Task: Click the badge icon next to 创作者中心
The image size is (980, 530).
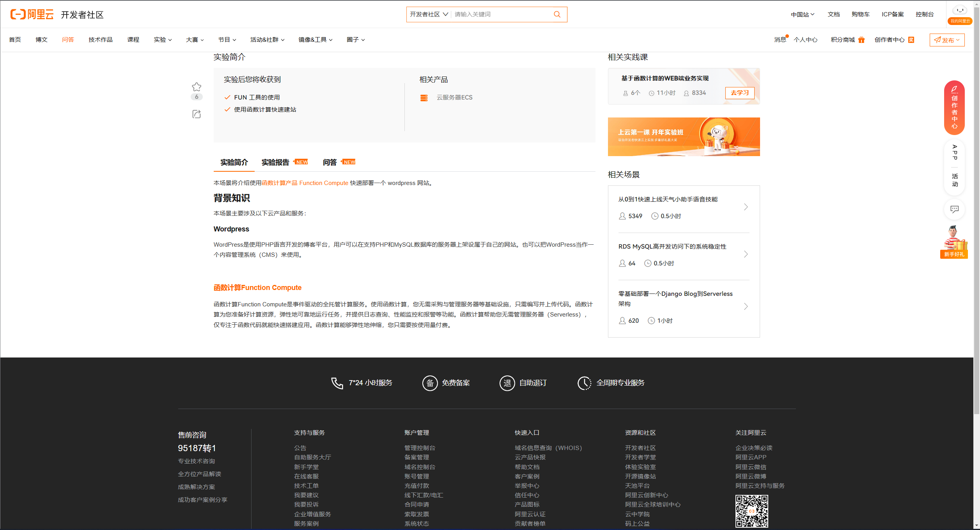Action: [x=911, y=40]
